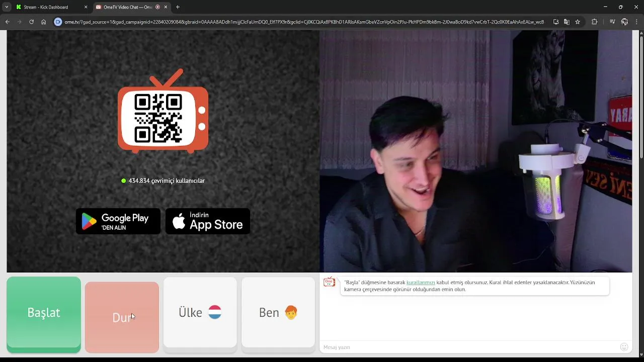Click the Kick favicon on first tab
This screenshot has height=362, width=644.
(x=19, y=7)
